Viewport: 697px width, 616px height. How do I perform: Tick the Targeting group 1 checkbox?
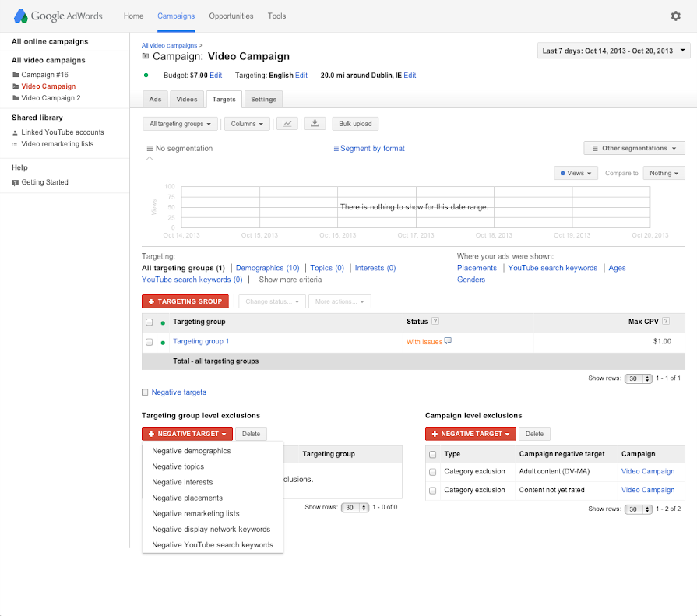[150, 342]
